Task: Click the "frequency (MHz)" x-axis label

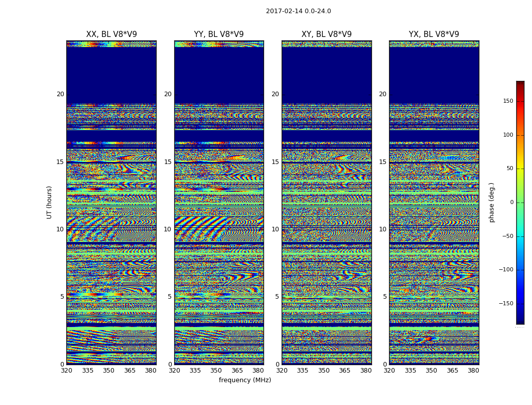Action: point(245,380)
